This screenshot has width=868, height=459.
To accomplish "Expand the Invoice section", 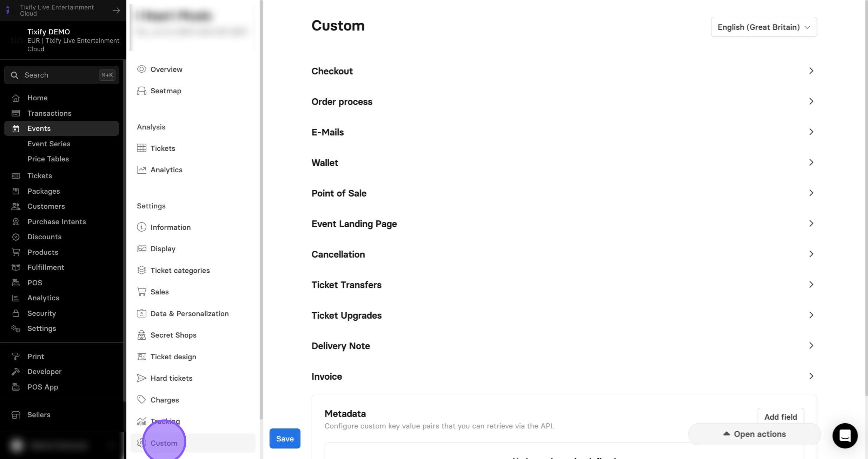I will pos(564,376).
